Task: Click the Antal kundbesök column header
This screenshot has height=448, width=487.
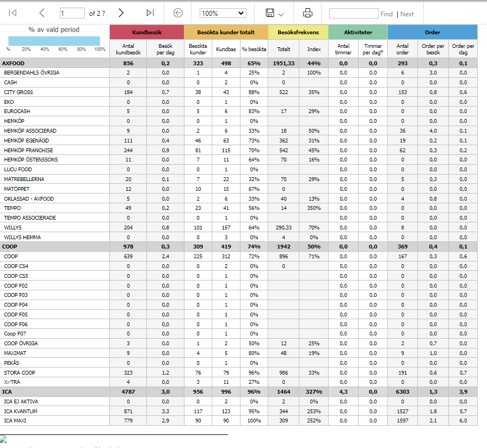Action: 128,49
